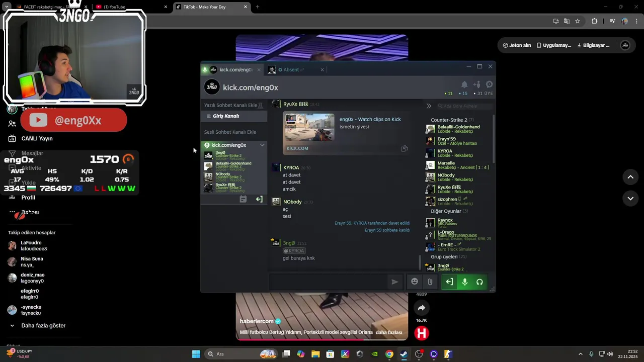
Task: Click the Bilgisayar download button on TikTok
Action: pyautogui.click(x=593, y=45)
